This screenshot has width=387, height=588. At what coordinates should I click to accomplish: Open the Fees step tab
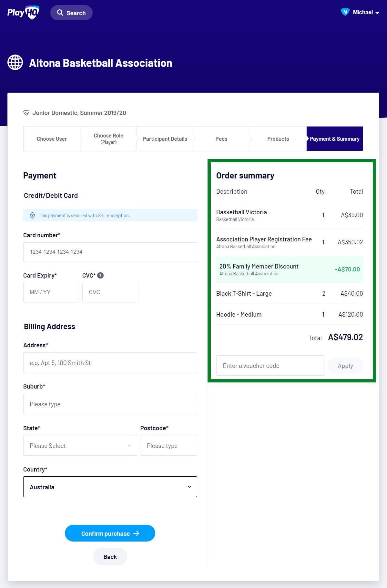point(221,139)
